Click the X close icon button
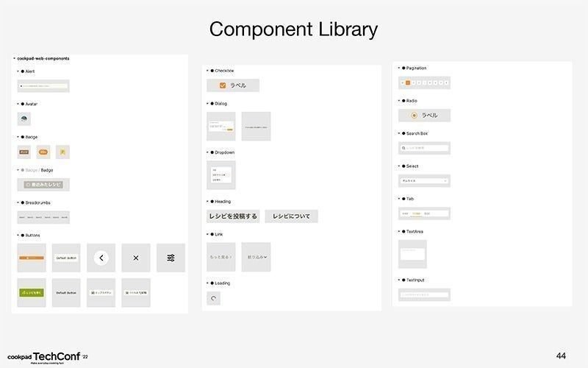The width and height of the screenshot is (588, 368). click(136, 258)
